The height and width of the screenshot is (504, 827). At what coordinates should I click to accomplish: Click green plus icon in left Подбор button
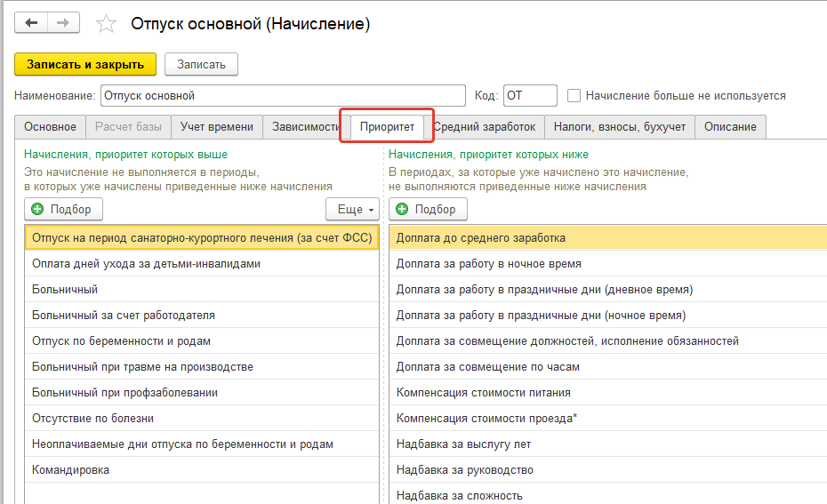pyautogui.click(x=37, y=209)
